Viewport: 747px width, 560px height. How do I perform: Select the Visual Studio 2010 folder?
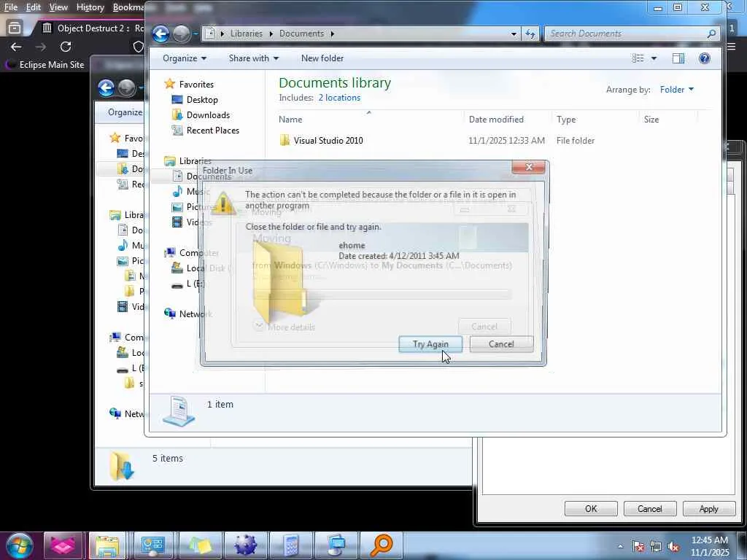[x=328, y=141]
